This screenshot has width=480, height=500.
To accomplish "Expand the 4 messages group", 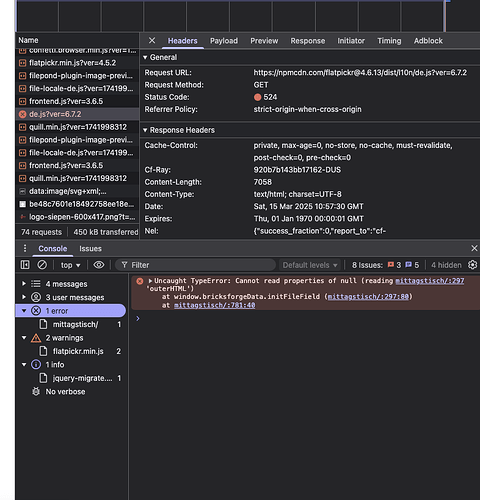I will click(x=24, y=284).
